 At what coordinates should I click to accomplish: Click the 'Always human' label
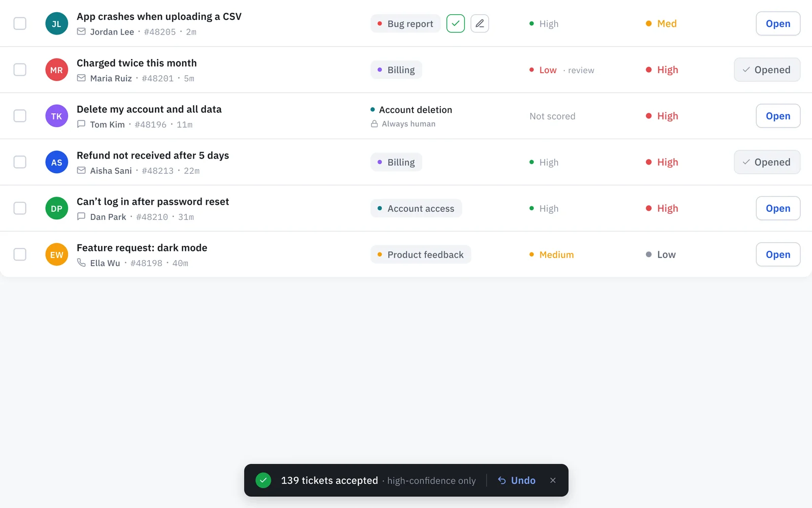[409, 123]
